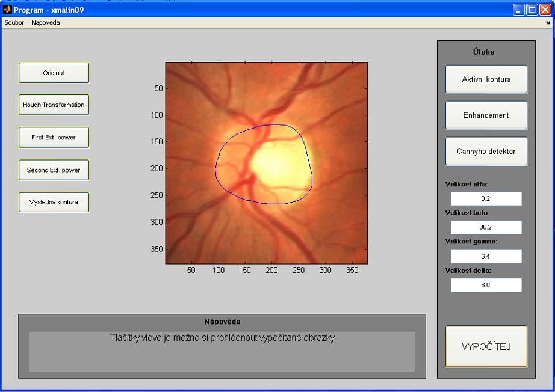Select the Aktivni kontura task
Viewport: 555px width, 392px height.
[x=486, y=79]
